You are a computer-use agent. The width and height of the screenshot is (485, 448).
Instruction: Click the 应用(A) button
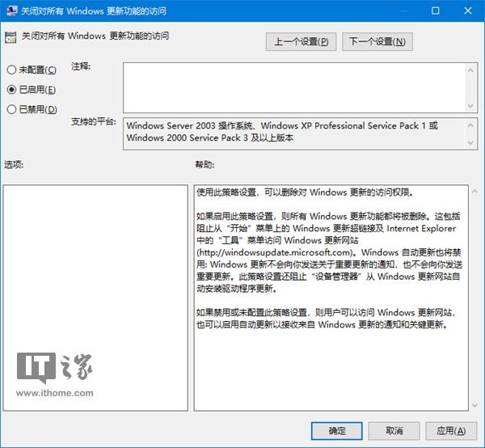click(x=451, y=431)
